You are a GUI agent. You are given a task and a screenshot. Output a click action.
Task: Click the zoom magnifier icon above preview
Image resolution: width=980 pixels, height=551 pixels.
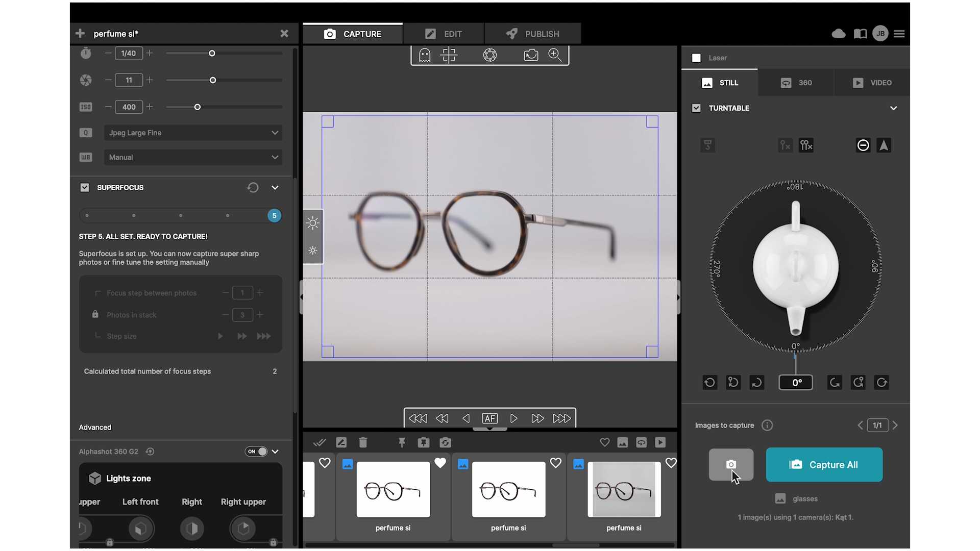[555, 55]
